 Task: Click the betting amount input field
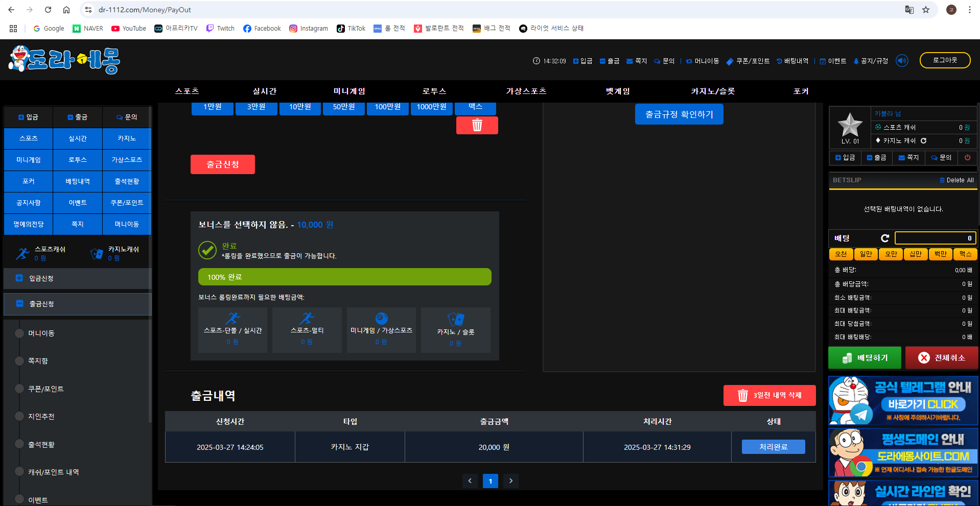(x=935, y=238)
